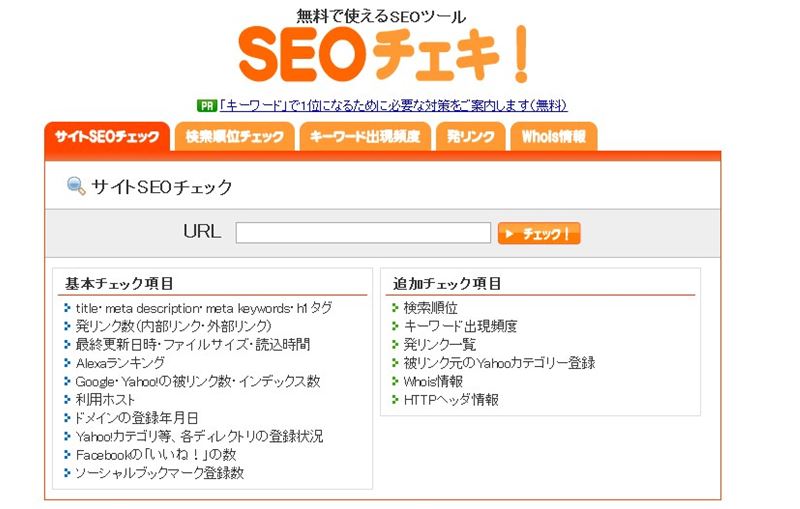
Task: Click the ドメインの登録年月日 list item
Action: (x=136, y=418)
